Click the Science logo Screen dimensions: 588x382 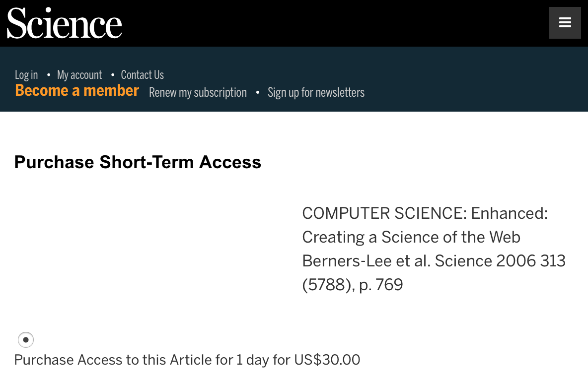click(x=65, y=23)
